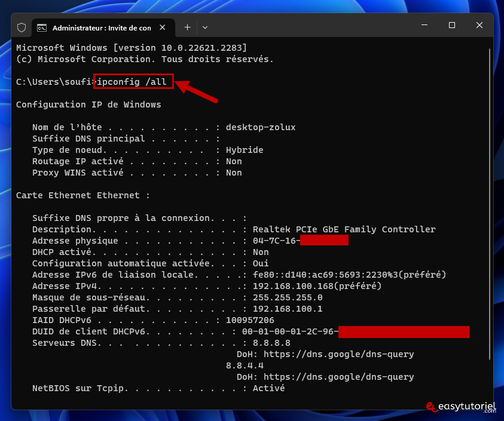Click the Carte Ethernet Ethernet heading
Viewport: 504px width, 421px height.
point(83,195)
